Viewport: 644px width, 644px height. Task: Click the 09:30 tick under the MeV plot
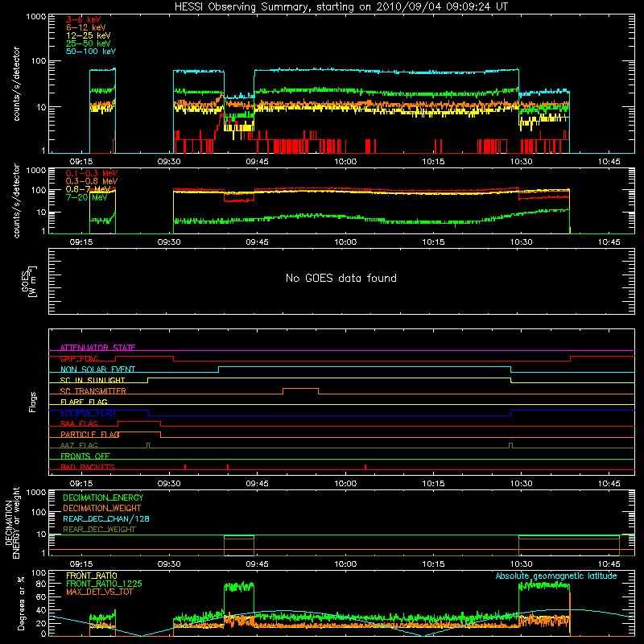click(x=169, y=242)
